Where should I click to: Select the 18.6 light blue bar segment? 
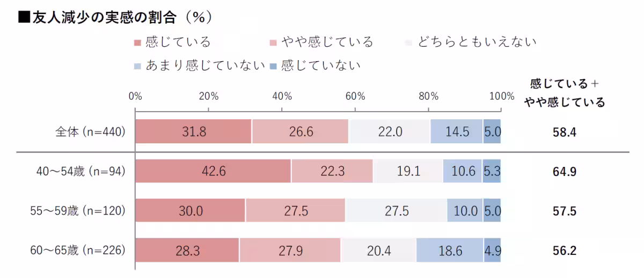[450, 250]
